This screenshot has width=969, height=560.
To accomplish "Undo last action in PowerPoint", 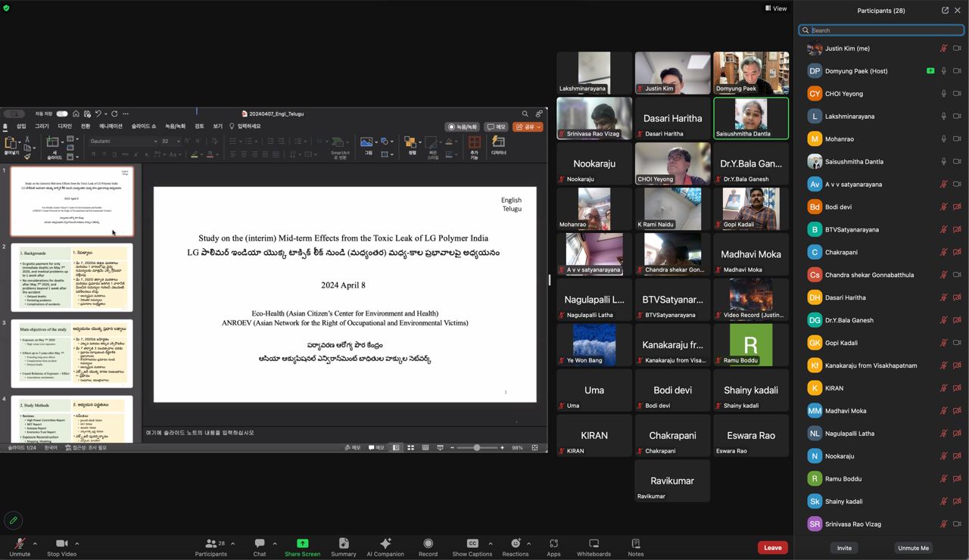I will (98, 114).
